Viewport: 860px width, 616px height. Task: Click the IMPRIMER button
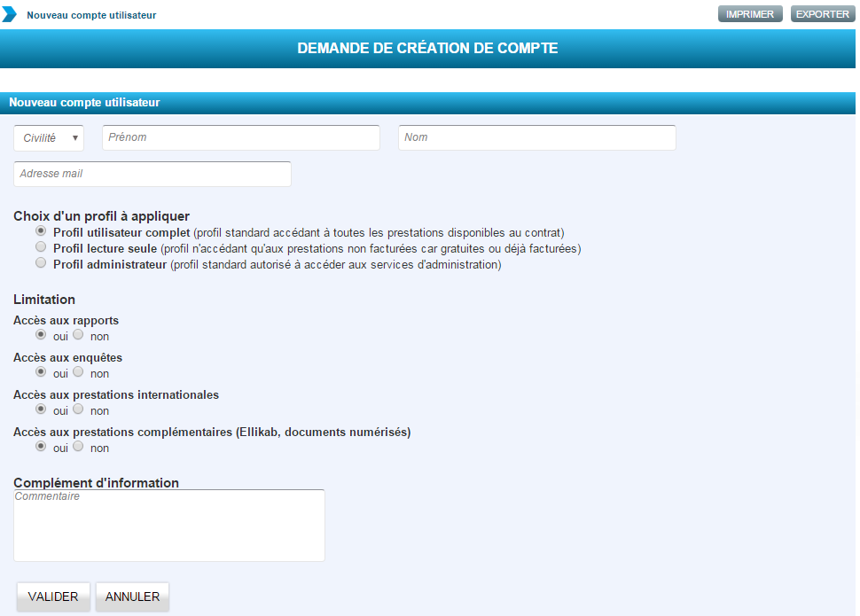[750, 14]
